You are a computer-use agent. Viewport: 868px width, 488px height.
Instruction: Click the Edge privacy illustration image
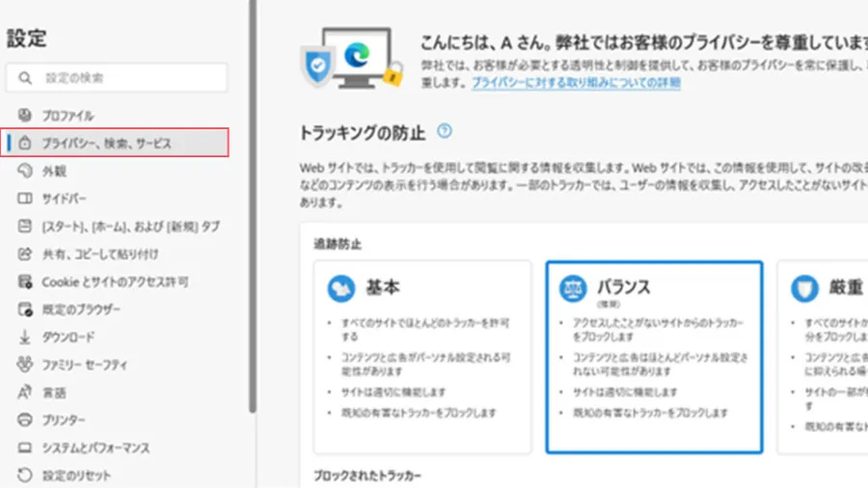351,58
